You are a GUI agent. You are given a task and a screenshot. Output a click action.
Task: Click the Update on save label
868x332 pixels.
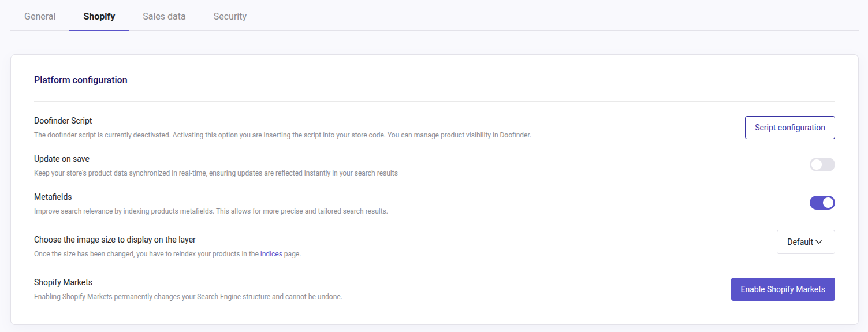coord(62,159)
